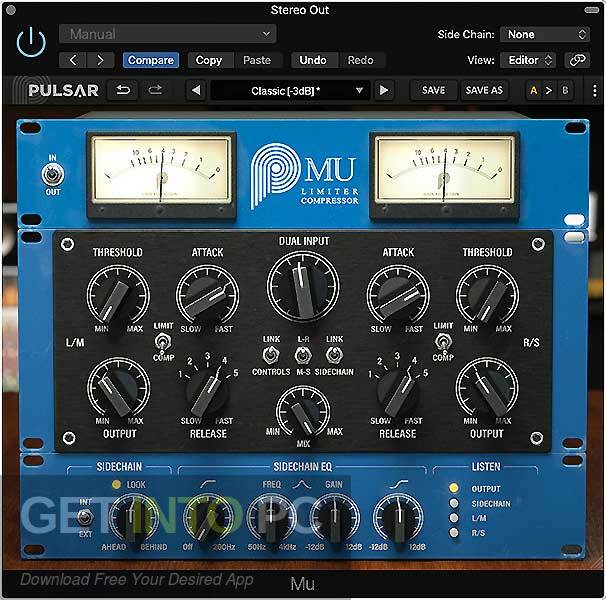Click the left RELEASE selector knob
Screen dimensions: 606x600
pyautogui.click(x=208, y=392)
